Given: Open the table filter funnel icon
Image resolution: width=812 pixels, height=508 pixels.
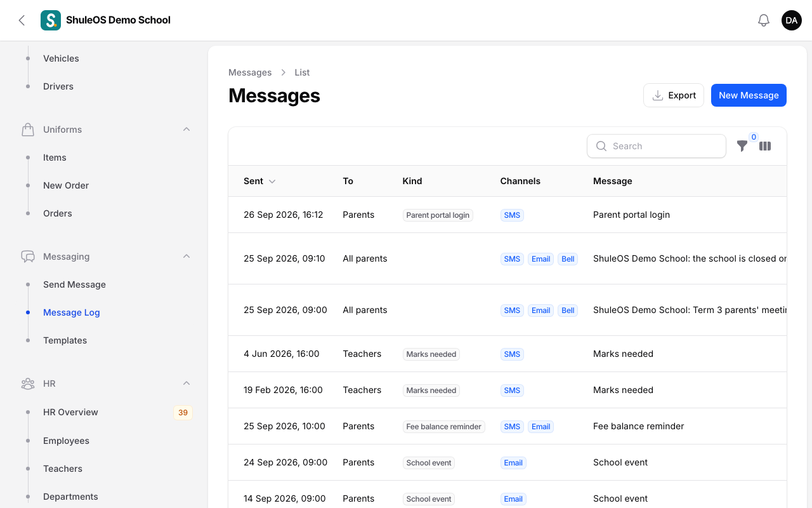Looking at the screenshot, I should [742, 146].
